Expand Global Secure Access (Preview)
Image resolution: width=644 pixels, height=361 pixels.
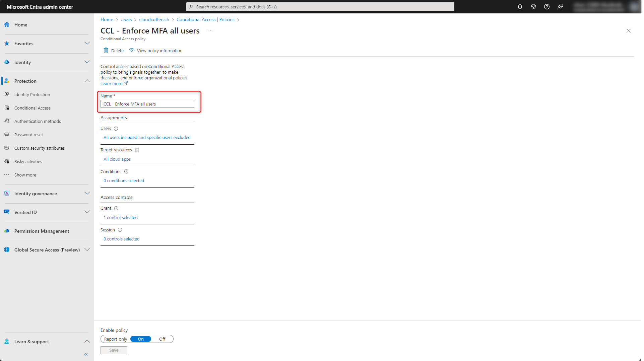pyautogui.click(x=87, y=249)
